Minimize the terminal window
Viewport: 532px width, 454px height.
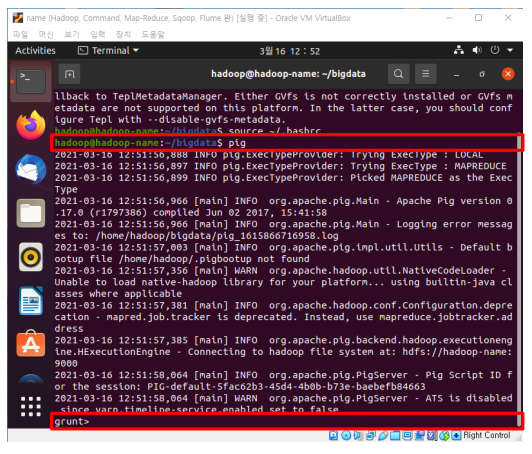pyautogui.click(x=456, y=74)
